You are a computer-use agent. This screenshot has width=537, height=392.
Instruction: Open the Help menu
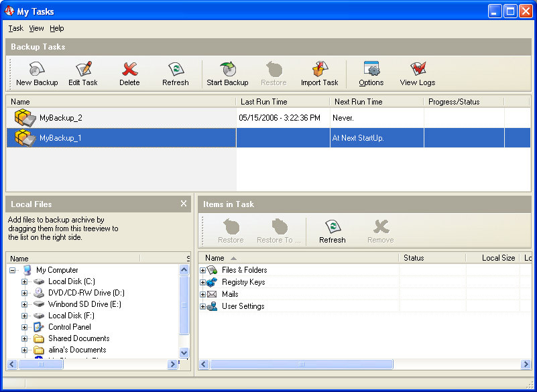[57, 28]
